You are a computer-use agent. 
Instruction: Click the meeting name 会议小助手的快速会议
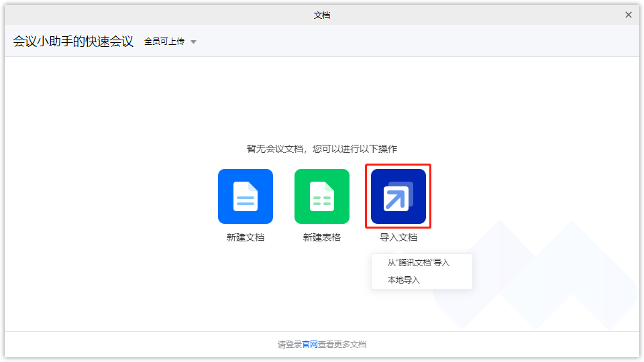pyautogui.click(x=73, y=42)
